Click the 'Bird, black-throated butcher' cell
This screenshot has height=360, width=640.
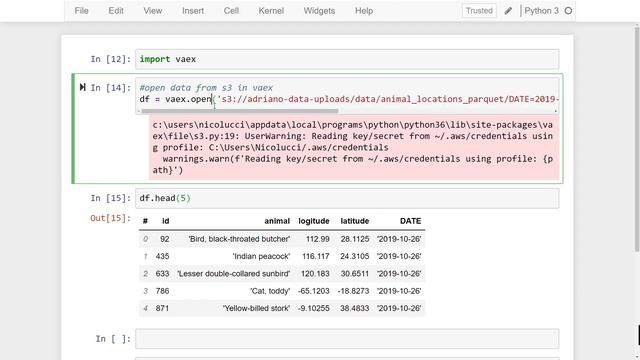pos(239,239)
